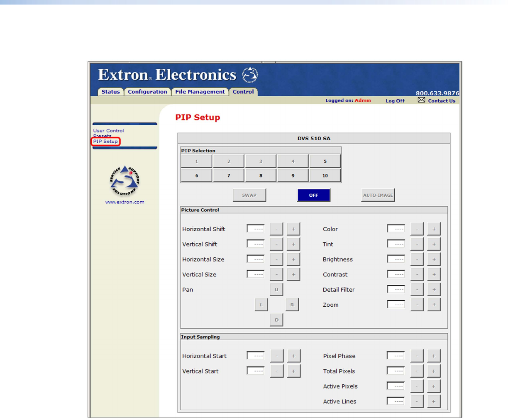Image resolution: width=508 pixels, height=420 pixels.
Task: Select PIP input 1
Action: tap(196, 161)
